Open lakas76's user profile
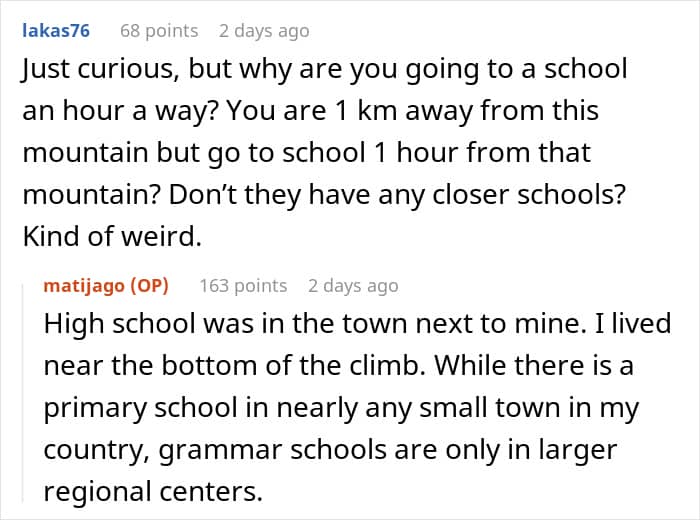700x520 pixels. coord(55,31)
